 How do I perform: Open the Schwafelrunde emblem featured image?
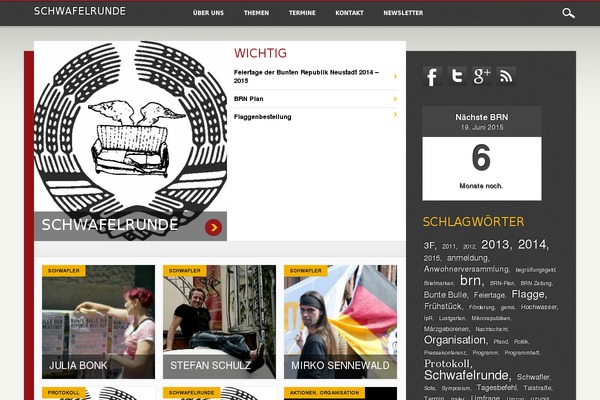[x=130, y=141]
